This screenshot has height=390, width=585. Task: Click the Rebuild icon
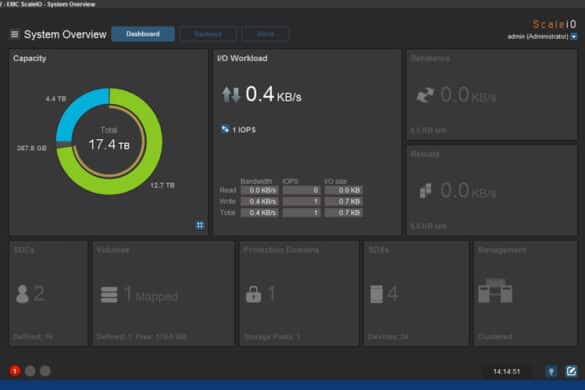425,191
